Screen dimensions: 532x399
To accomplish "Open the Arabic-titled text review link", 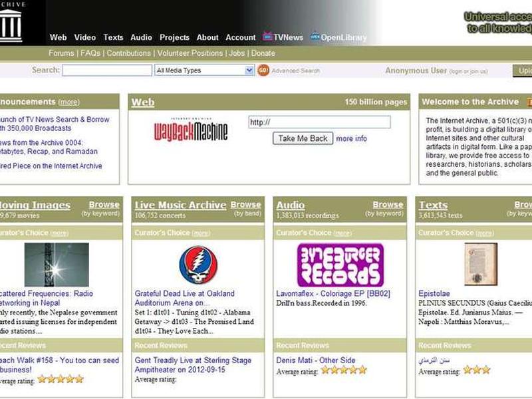I will [434, 360].
